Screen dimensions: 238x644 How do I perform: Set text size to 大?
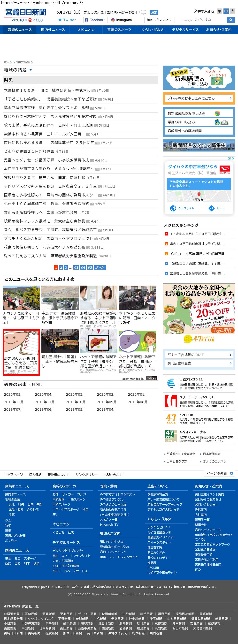click(232, 11)
